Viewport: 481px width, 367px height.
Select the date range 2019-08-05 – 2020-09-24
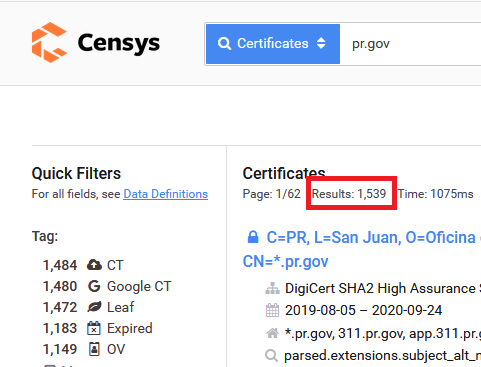pos(363,310)
